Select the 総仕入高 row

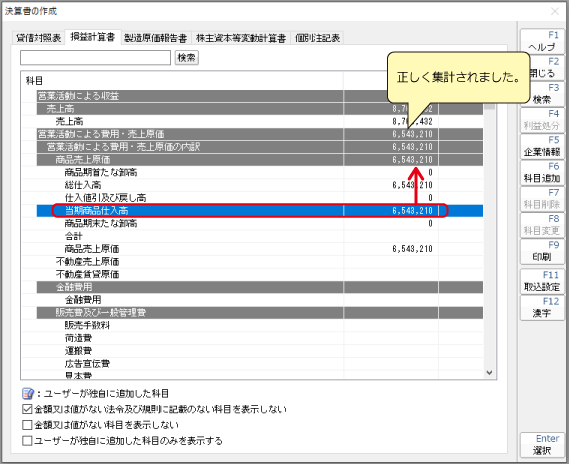pyautogui.click(x=260, y=185)
